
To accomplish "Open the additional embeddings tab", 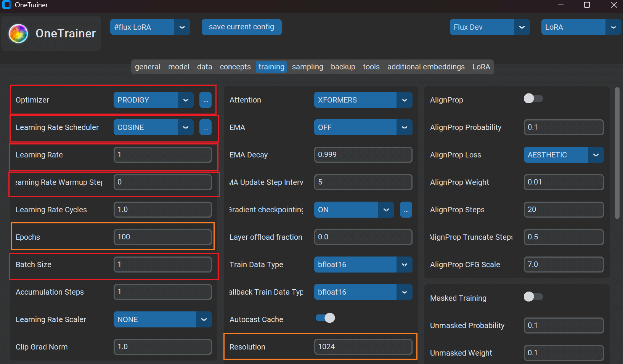I will tap(426, 67).
